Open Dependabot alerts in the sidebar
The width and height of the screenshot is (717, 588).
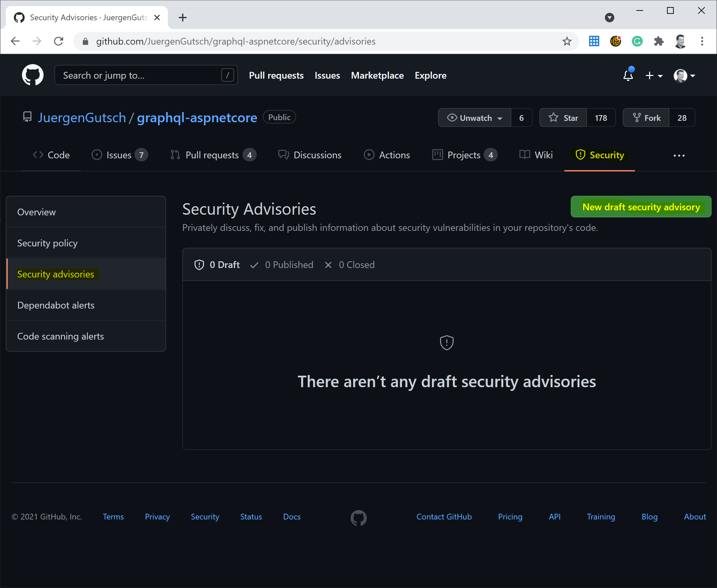[86, 305]
